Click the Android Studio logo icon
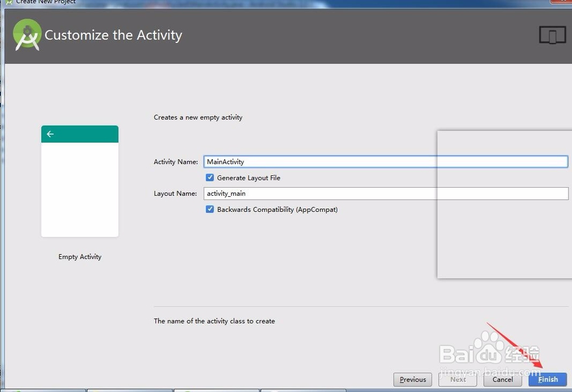The width and height of the screenshot is (572, 392). [27, 35]
